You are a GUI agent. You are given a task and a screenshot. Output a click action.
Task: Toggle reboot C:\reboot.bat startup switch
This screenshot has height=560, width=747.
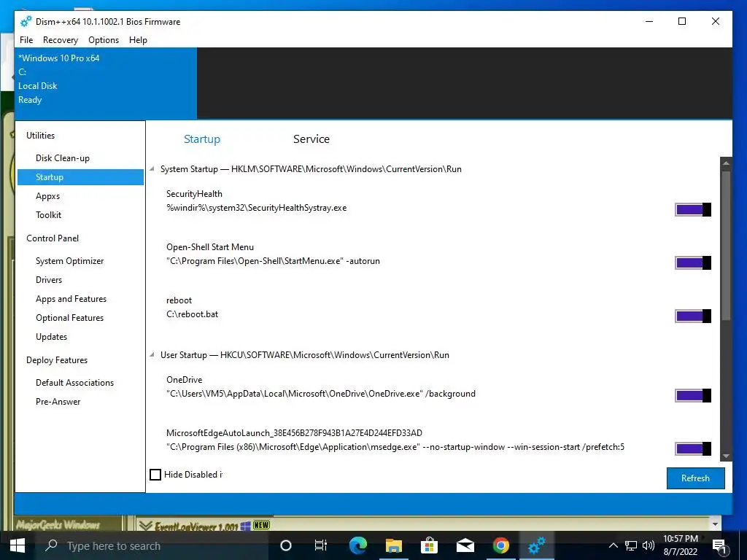pyautogui.click(x=693, y=316)
